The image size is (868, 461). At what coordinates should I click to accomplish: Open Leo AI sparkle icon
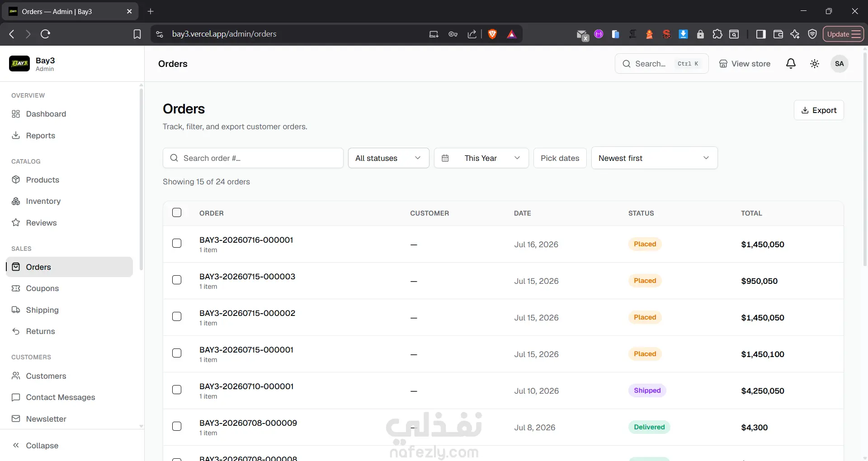pos(795,34)
